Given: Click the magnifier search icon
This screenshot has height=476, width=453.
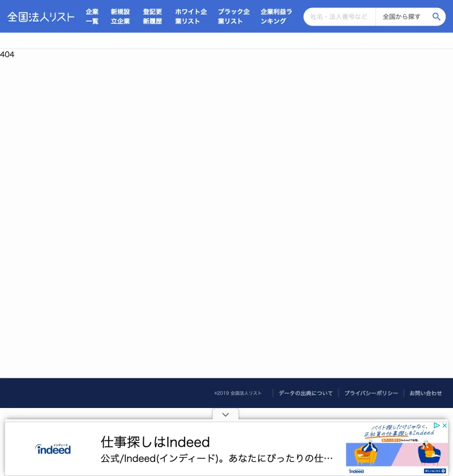Looking at the screenshot, I should 437,16.
